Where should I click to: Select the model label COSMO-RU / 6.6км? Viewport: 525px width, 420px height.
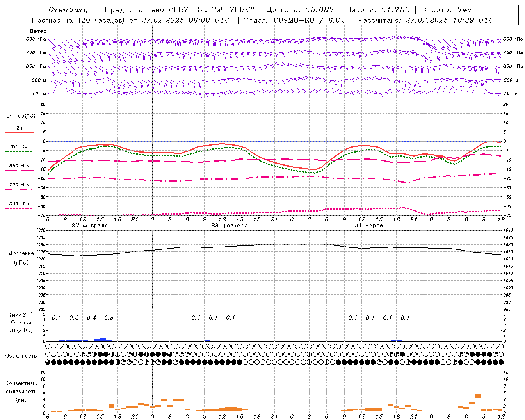coord(310,20)
